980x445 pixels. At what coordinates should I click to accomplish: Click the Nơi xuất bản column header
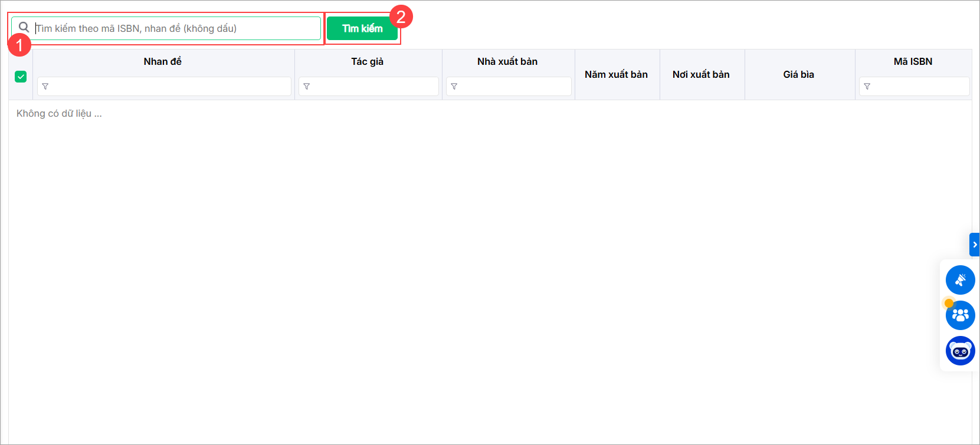point(701,74)
